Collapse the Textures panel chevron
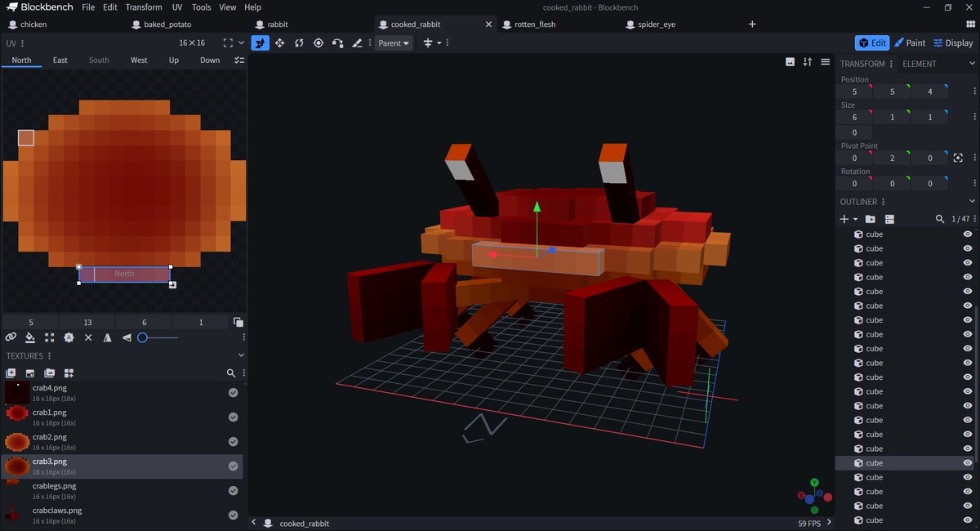This screenshot has width=980, height=531. click(x=240, y=355)
